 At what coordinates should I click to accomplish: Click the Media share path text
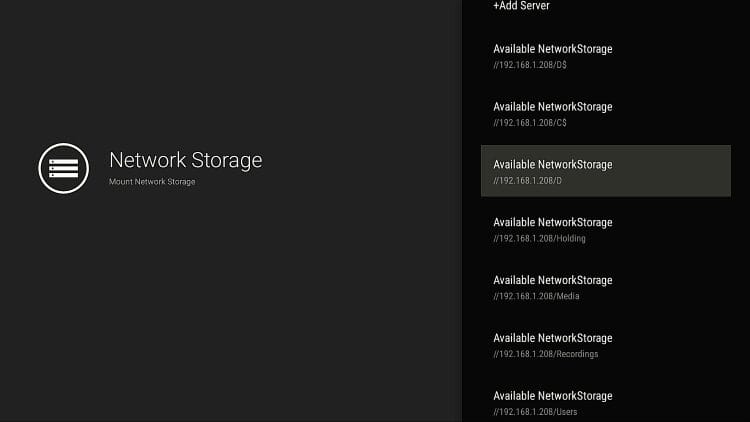click(x=536, y=297)
